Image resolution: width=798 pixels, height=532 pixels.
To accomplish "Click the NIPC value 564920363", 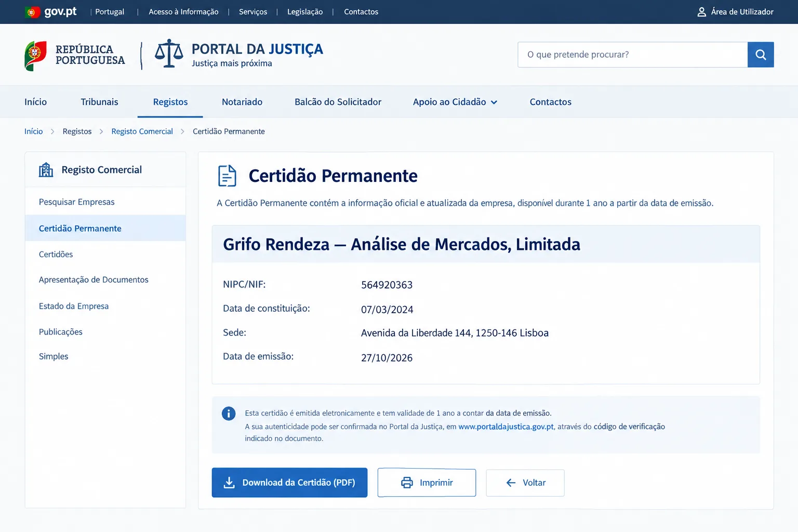I will click(387, 285).
